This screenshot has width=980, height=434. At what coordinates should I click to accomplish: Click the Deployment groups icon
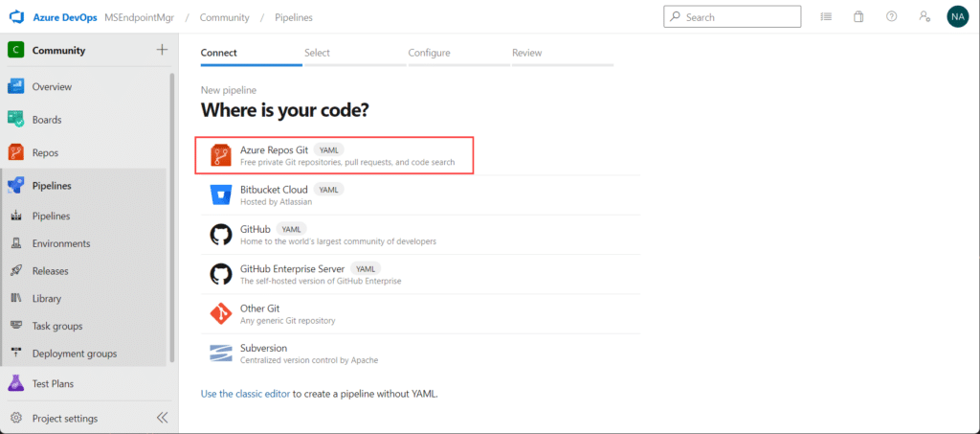pos(16,354)
